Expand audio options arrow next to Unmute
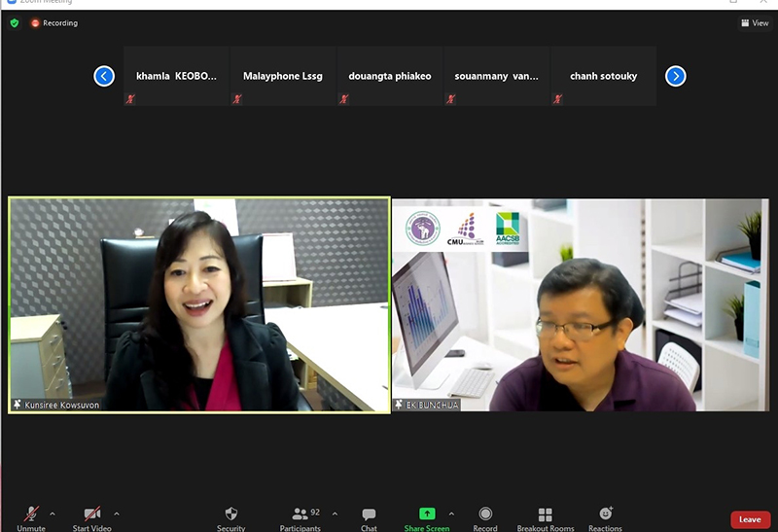The width and height of the screenshot is (778, 532). coord(53,514)
